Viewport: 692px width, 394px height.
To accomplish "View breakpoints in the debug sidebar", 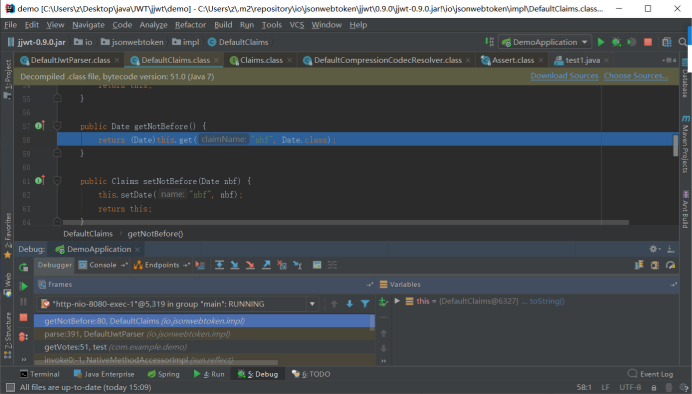I will pyautogui.click(x=23, y=337).
